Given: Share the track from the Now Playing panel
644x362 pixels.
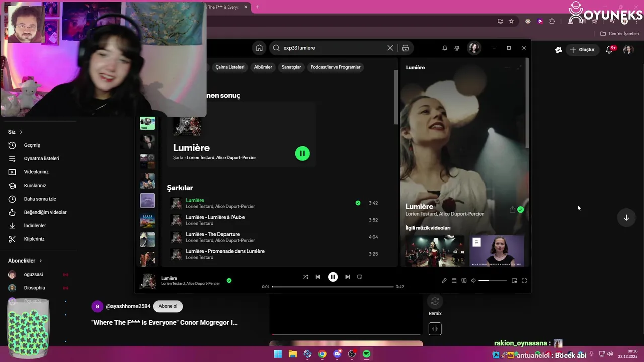Looking at the screenshot, I should [x=512, y=210].
